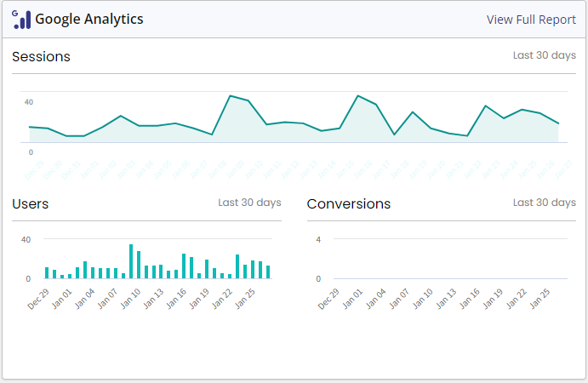Select the Sessions heading

[41, 57]
